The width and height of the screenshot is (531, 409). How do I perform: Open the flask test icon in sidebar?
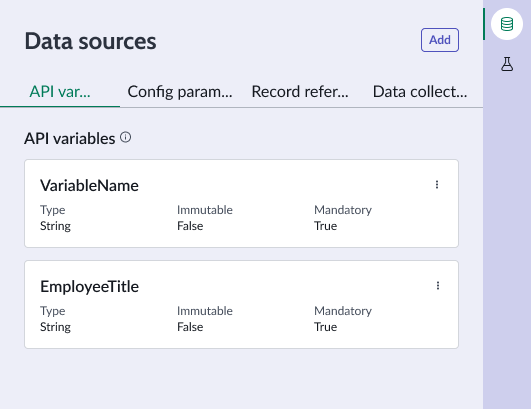point(507,64)
